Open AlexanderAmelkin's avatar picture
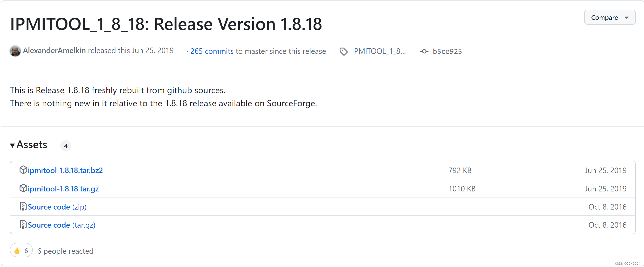Viewport: 644px width, 267px height. coord(15,51)
